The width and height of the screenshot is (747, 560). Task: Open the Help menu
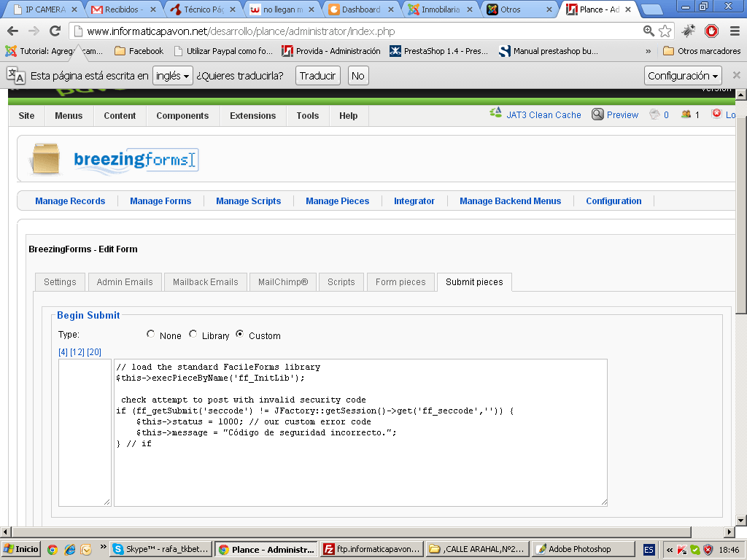click(x=348, y=116)
